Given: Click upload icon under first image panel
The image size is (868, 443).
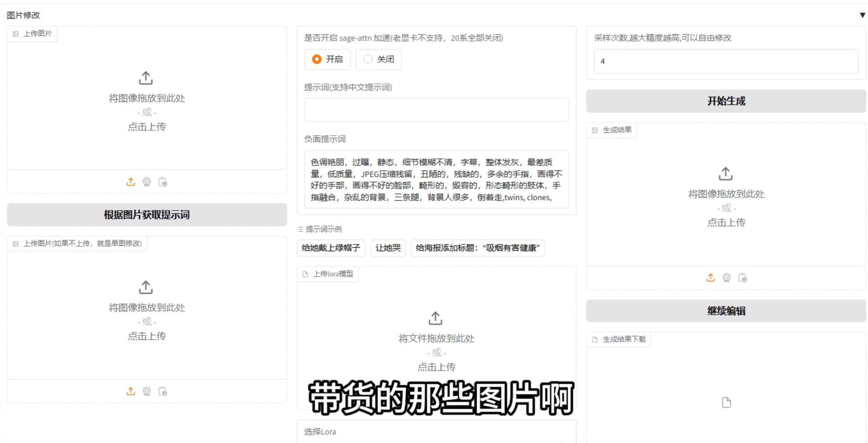Looking at the screenshot, I should pyautogui.click(x=131, y=182).
